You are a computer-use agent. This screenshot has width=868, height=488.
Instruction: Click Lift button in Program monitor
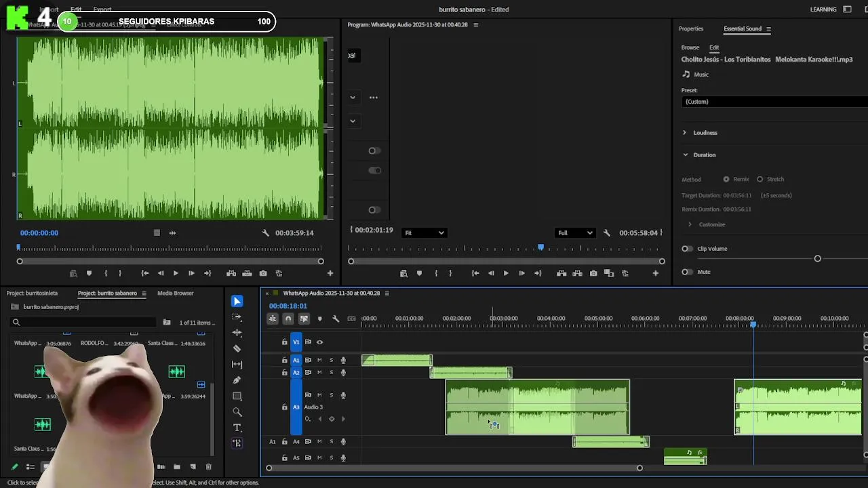coord(561,273)
